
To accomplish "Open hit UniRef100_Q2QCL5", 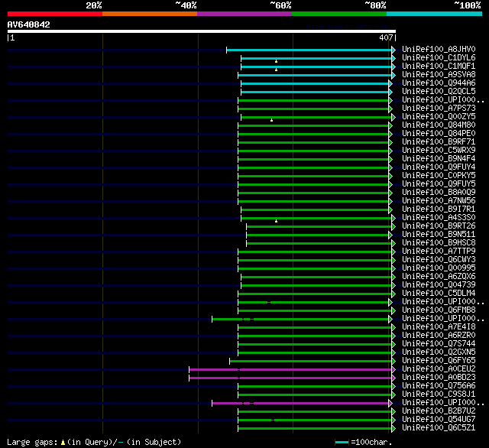I will pyautogui.click(x=439, y=92).
